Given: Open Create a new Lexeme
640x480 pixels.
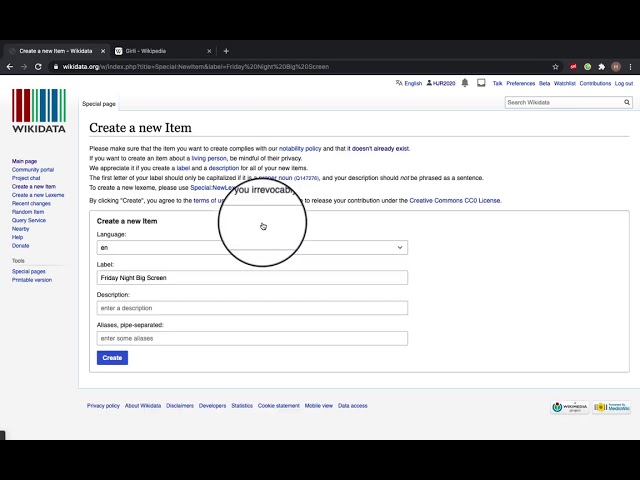Looking at the screenshot, I should tap(38, 195).
